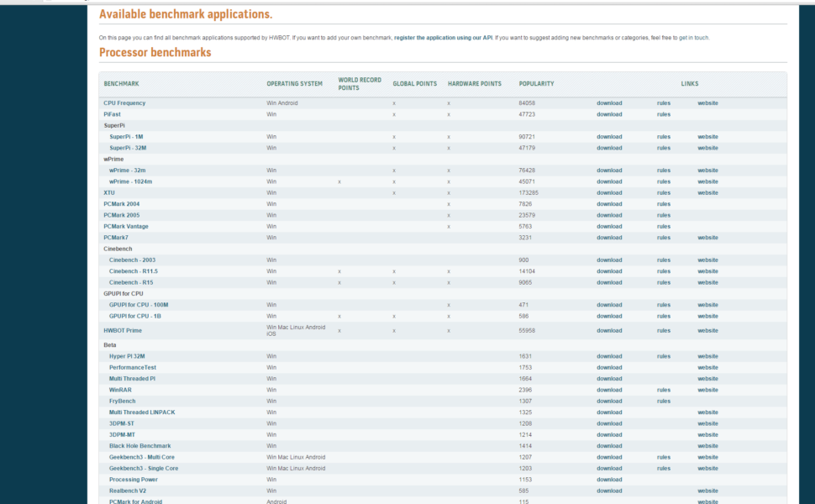Open Geekbench3 - Multi Core benchmark
The image size is (815, 504).
point(142,457)
